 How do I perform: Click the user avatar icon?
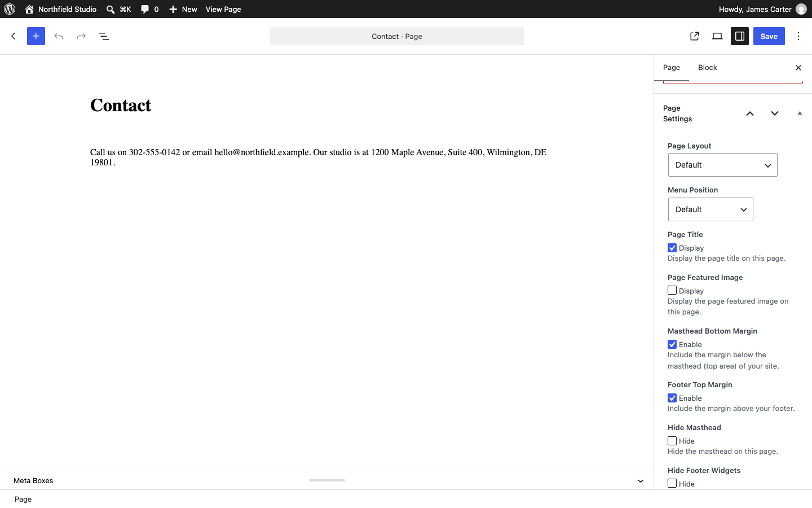tap(801, 9)
